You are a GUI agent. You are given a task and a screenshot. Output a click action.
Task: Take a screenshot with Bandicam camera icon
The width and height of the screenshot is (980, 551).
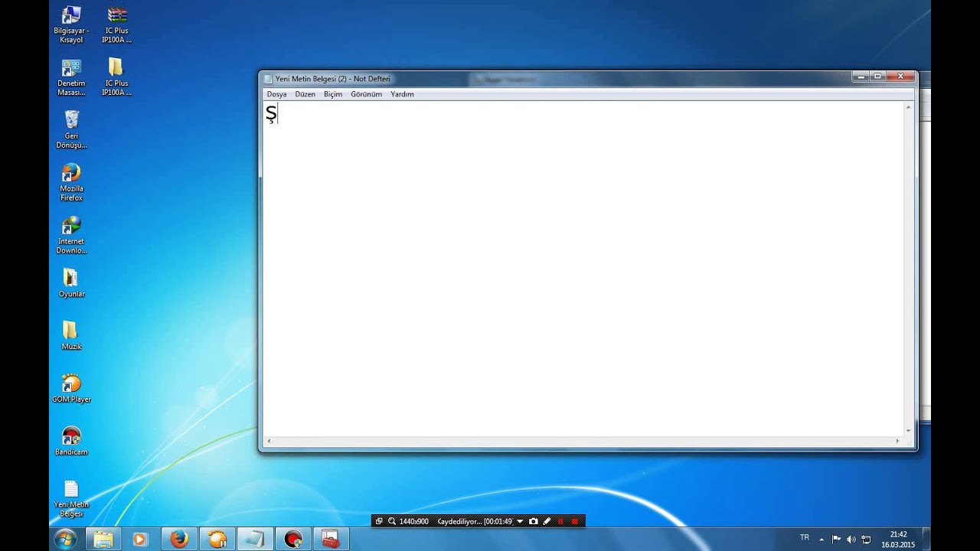click(534, 521)
